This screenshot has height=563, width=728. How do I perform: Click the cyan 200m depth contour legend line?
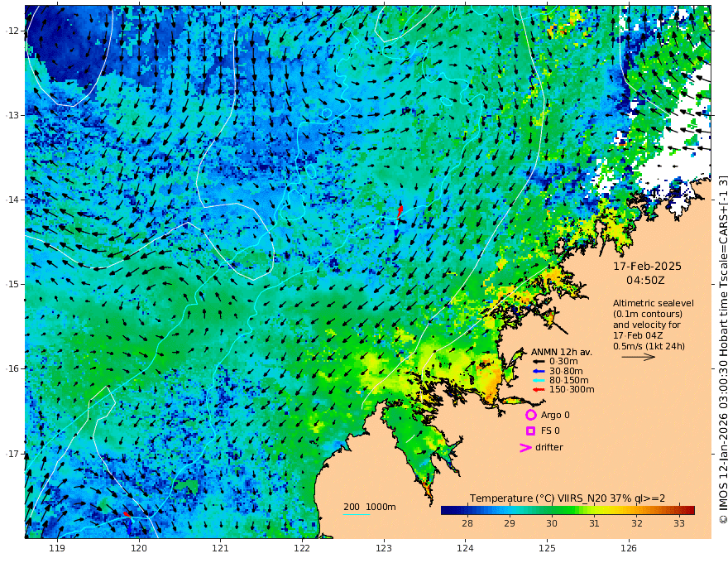(356, 514)
